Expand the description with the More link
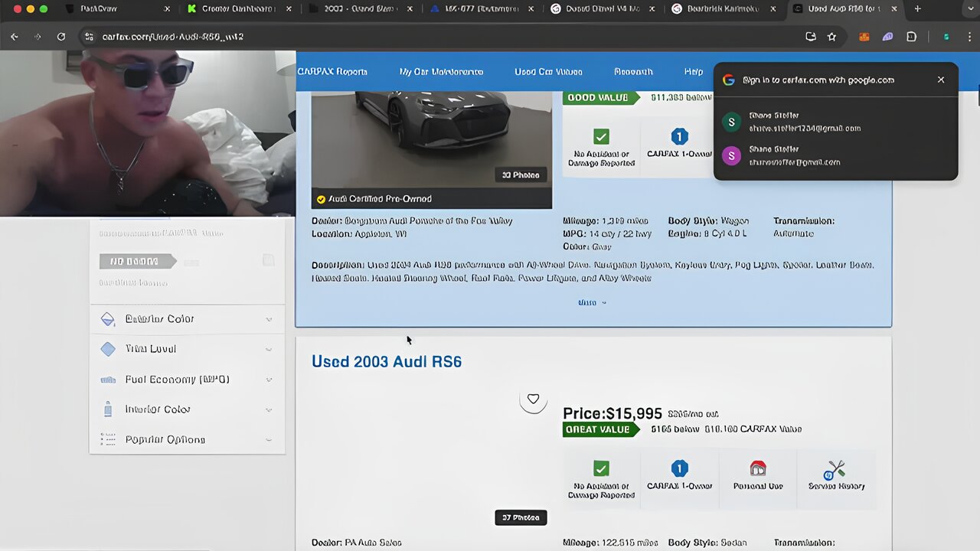 point(592,302)
